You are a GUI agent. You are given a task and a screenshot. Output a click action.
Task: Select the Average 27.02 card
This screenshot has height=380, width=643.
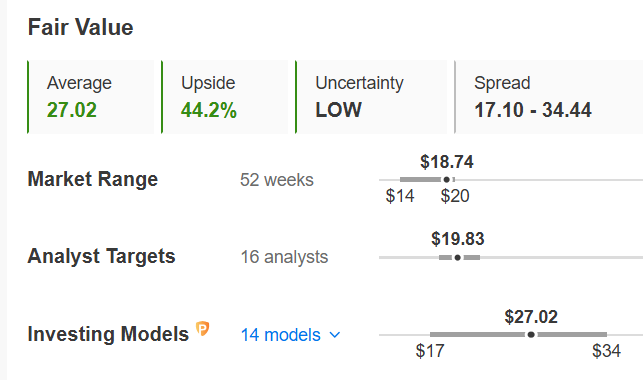click(x=91, y=97)
